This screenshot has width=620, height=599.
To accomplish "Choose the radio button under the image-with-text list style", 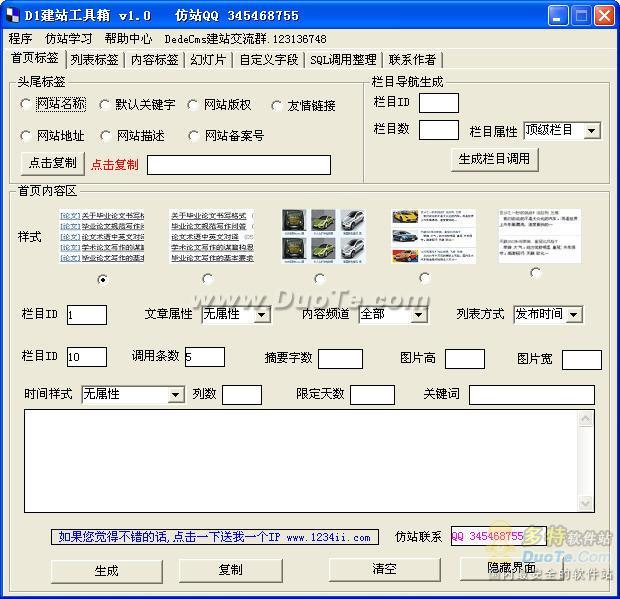I will click(x=425, y=278).
